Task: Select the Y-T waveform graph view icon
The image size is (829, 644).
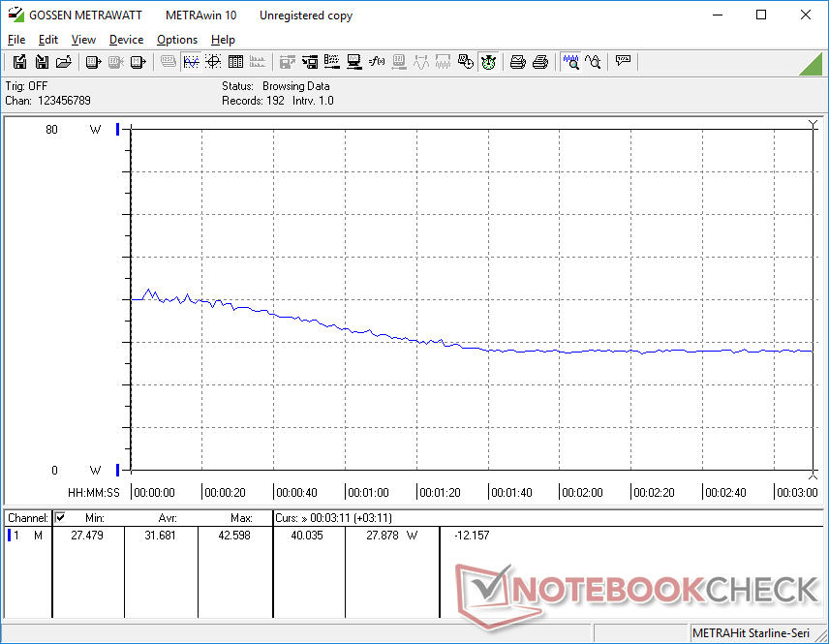Action: tap(191, 62)
